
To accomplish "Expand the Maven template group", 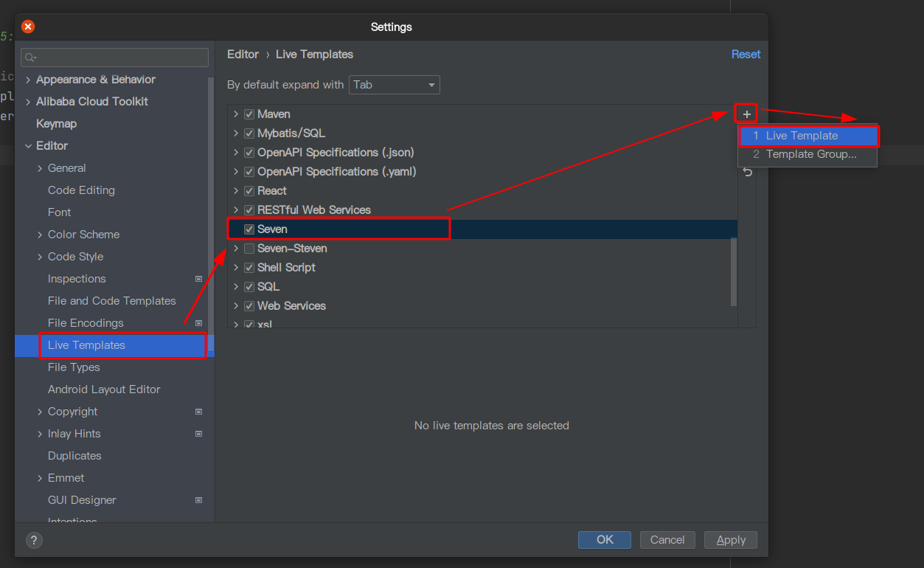I will tap(236, 114).
